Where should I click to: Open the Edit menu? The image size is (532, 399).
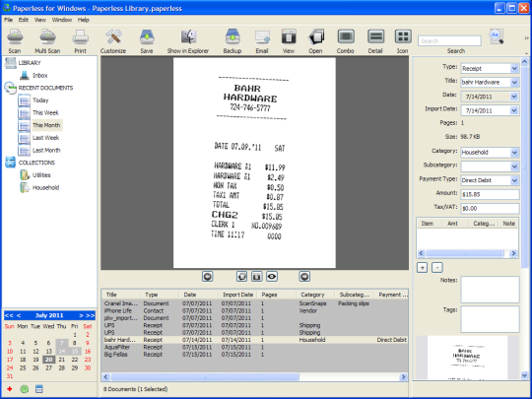(x=23, y=20)
